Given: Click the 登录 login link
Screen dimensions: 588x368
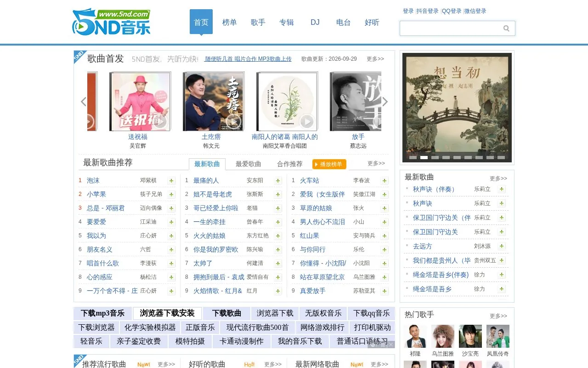Looking at the screenshot, I should pos(408,11).
